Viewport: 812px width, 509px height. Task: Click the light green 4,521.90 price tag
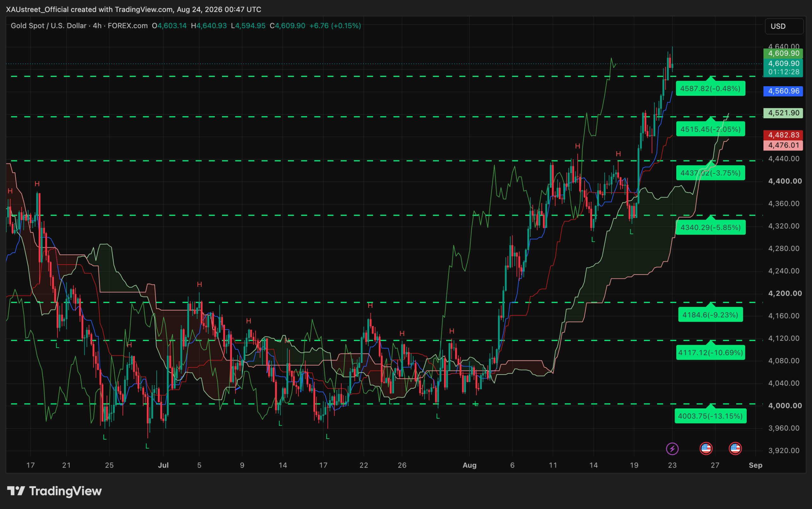click(x=783, y=113)
